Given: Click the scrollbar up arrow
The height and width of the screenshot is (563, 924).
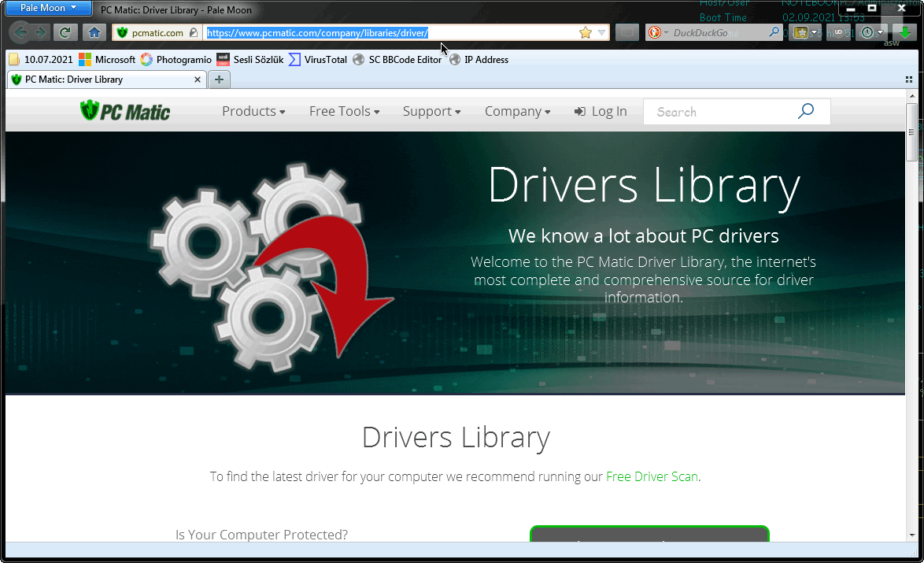Looking at the screenshot, I should [x=912, y=95].
